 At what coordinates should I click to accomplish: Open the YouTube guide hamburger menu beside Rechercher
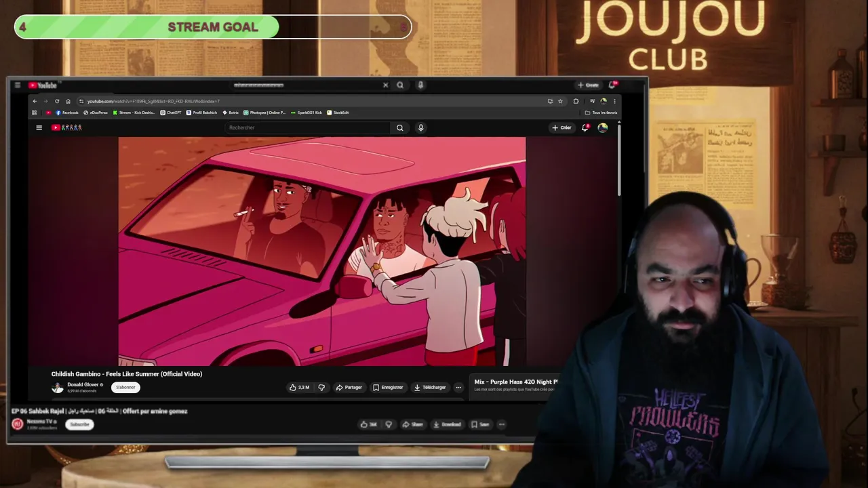[x=39, y=127]
